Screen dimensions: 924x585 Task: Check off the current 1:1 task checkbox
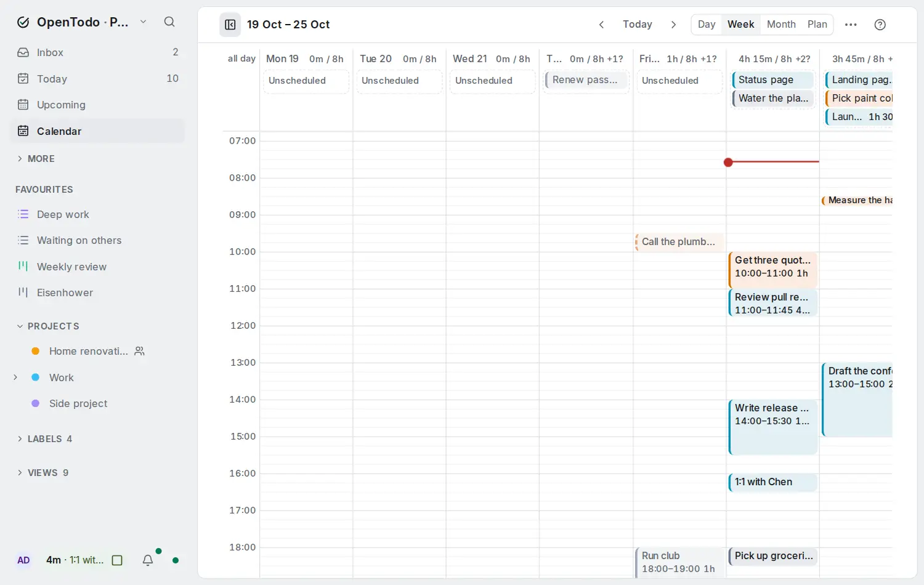coord(117,560)
